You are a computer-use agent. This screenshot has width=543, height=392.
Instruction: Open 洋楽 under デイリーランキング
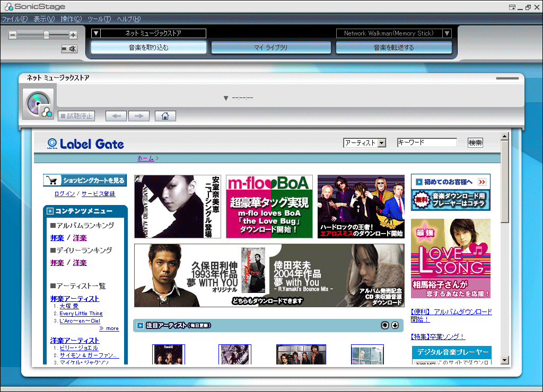click(x=80, y=263)
